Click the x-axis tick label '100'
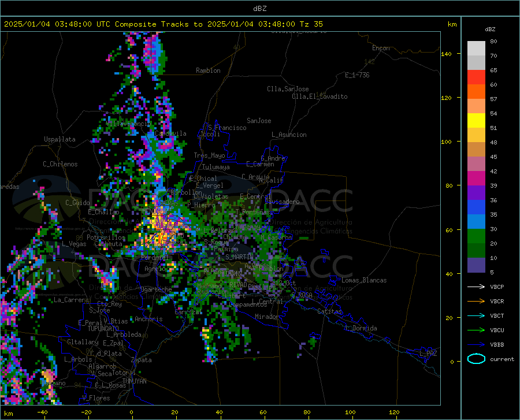 click(350, 412)
